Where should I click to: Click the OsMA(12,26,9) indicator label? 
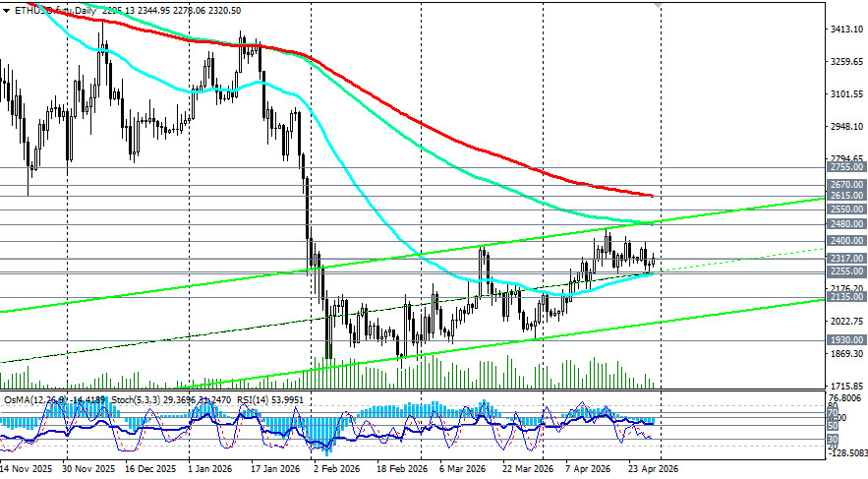(36, 399)
